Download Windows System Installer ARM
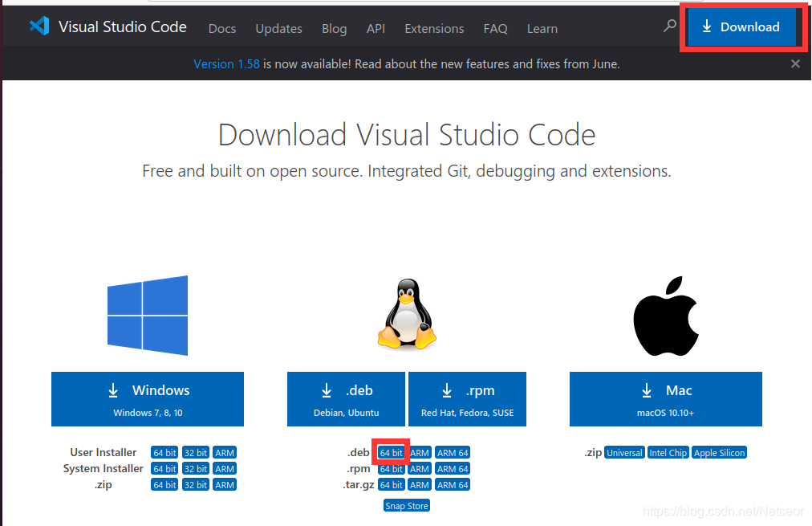The height and width of the screenshot is (526, 812). tap(225, 468)
